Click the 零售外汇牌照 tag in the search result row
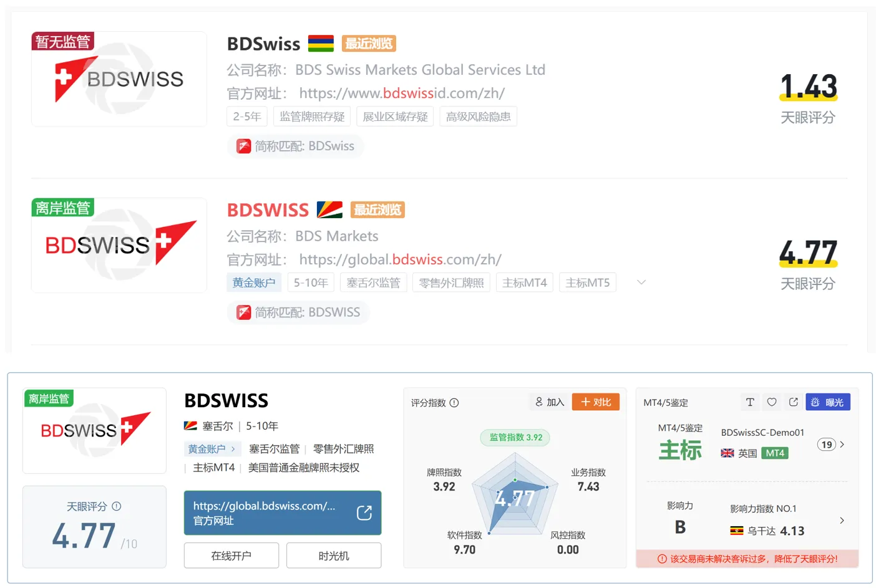The image size is (876, 588). coord(451,282)
